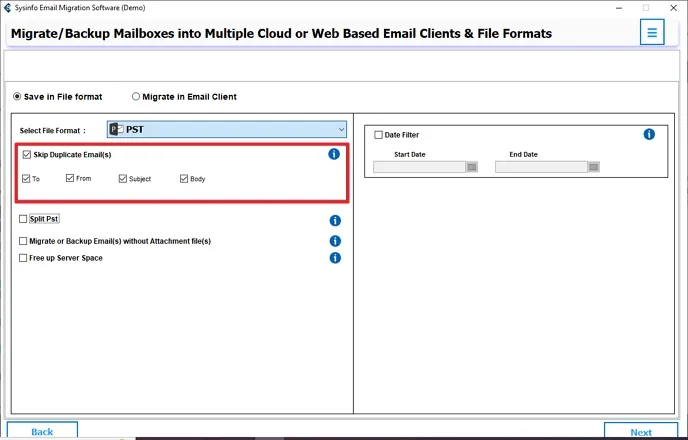Open the End Date calendar picker
This screenshot has width=688, height=440.
(x=594, y=167)
